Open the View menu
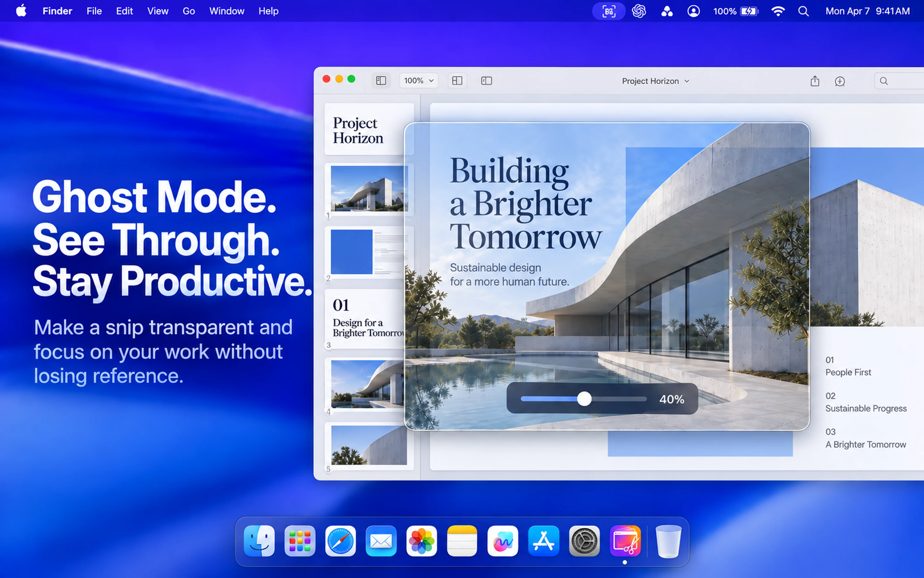 click(158, 11)
